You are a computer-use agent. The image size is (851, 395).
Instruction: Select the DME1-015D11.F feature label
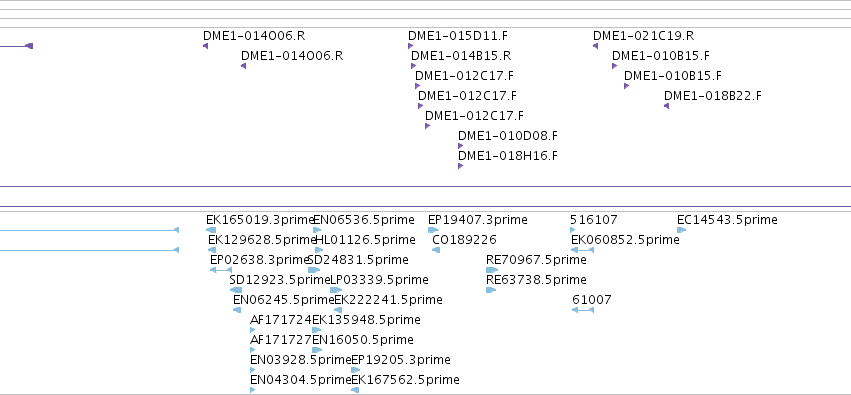point(458,36)
